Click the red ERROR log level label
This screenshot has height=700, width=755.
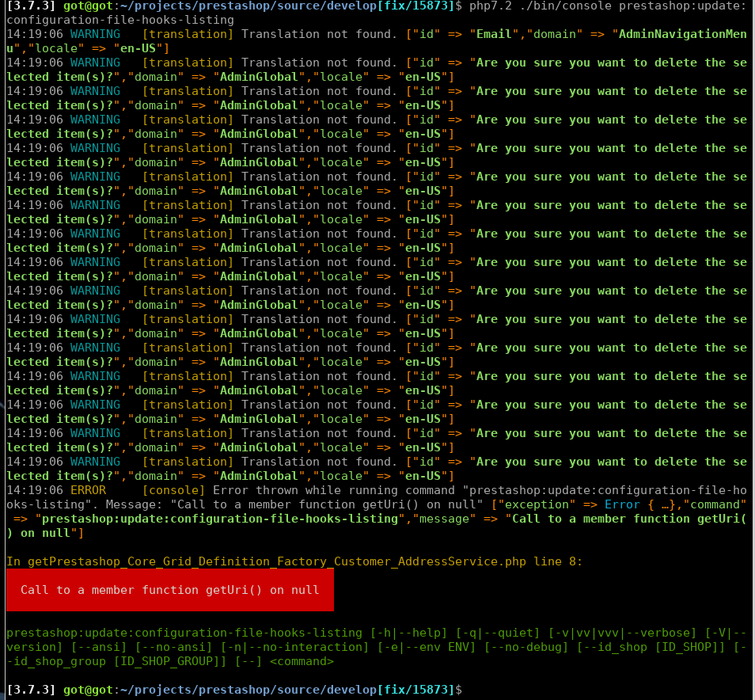click(88, 490)
